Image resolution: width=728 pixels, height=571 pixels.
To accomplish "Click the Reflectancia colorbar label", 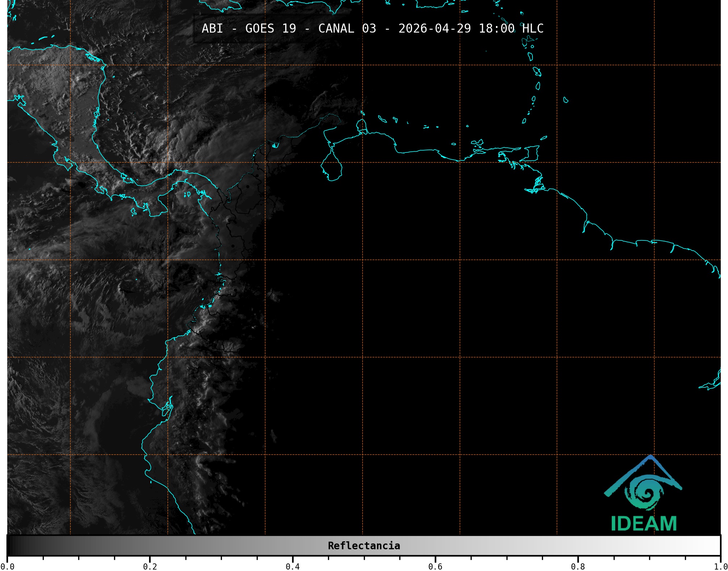I will click(364, 546).
